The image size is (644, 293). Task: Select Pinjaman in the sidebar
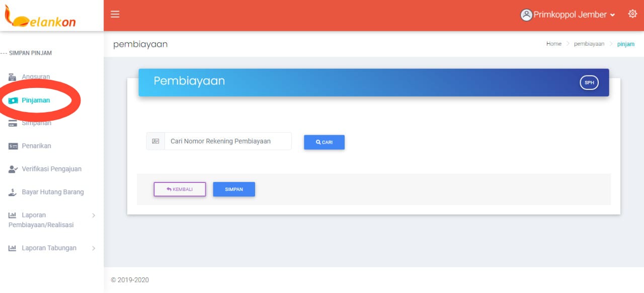click(x=36, y=101)
